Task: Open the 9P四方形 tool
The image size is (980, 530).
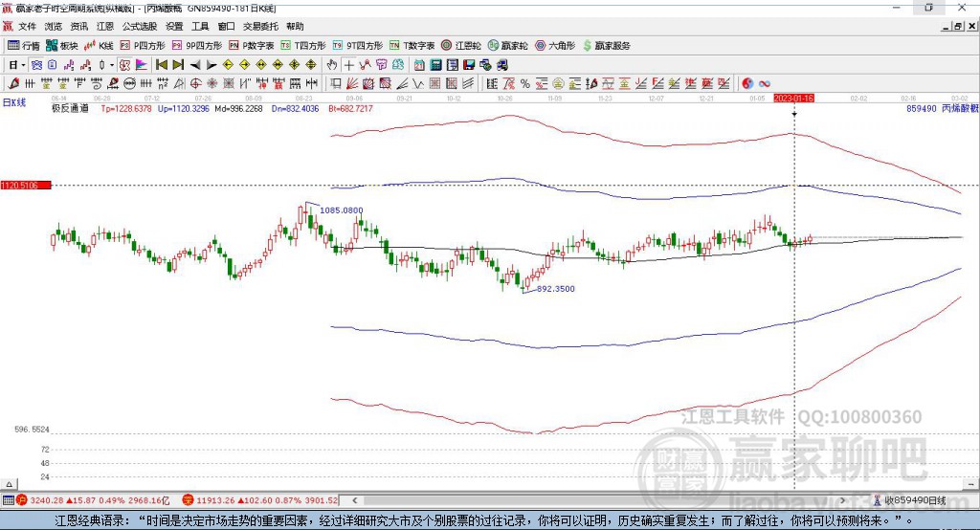Action: point(197,46)
